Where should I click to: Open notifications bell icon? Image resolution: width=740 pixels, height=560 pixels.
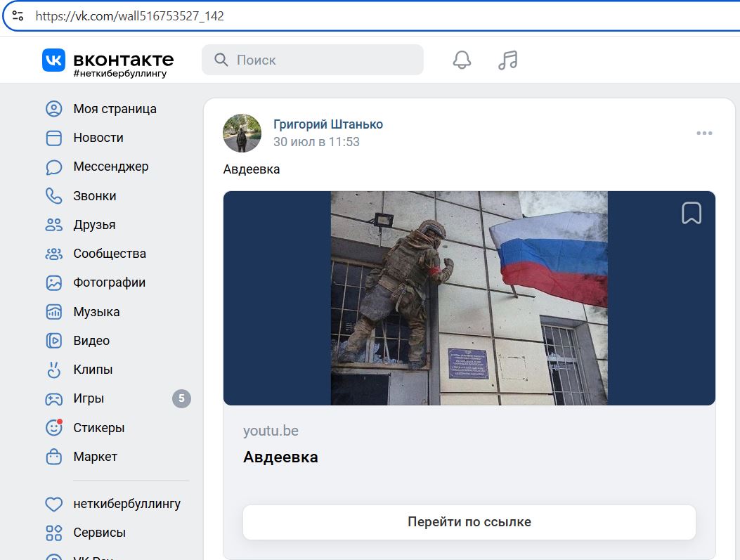click(462, 60)
